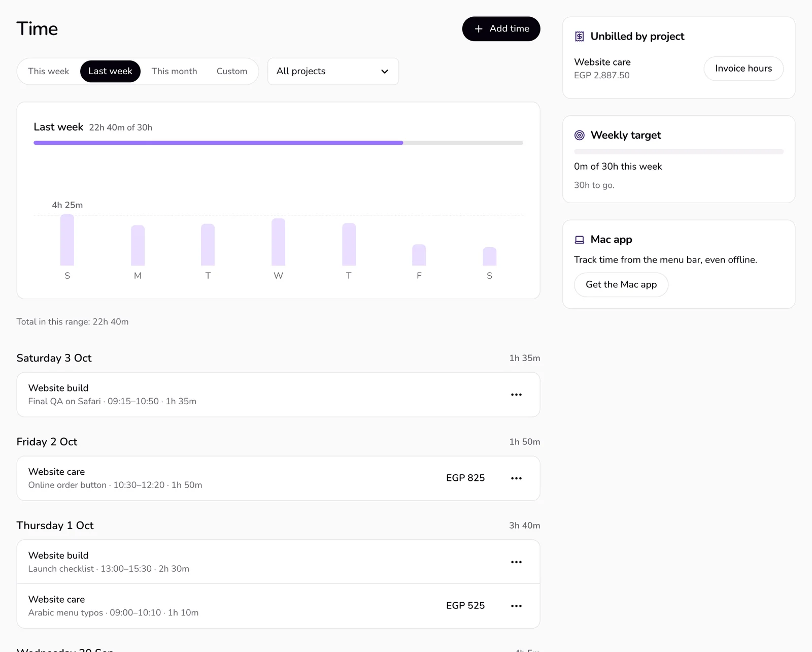
Task: Select the Last week tab
Action: click(110, 71)
